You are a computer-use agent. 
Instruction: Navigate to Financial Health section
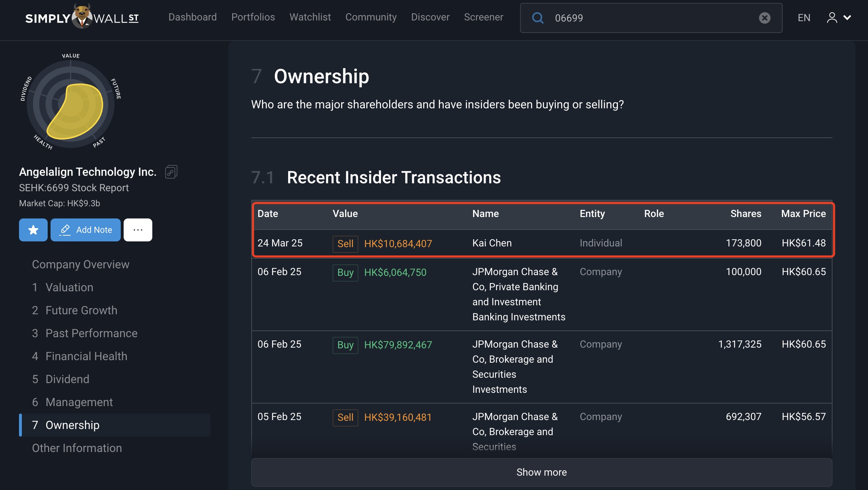[86, 356]
